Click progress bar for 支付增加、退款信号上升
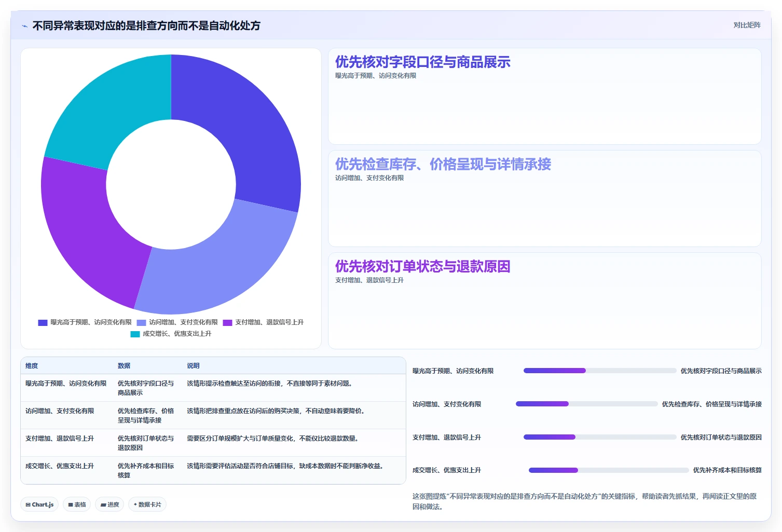The height and width of the screenshot is (532, 782). (x=600, y=437)
